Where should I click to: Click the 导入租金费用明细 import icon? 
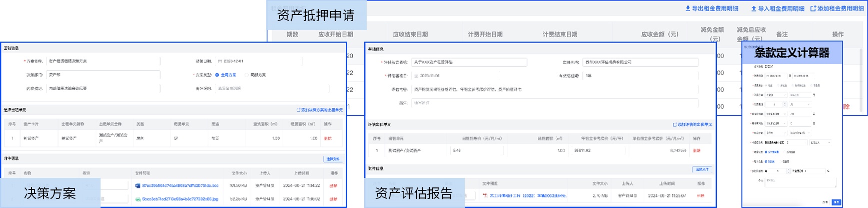pyautogui.click(x=754, y=9)
